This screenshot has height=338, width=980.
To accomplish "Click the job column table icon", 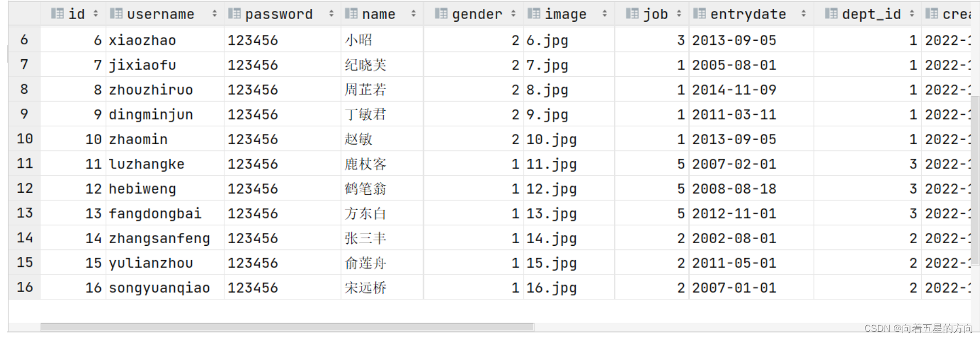I will [632, 14].
